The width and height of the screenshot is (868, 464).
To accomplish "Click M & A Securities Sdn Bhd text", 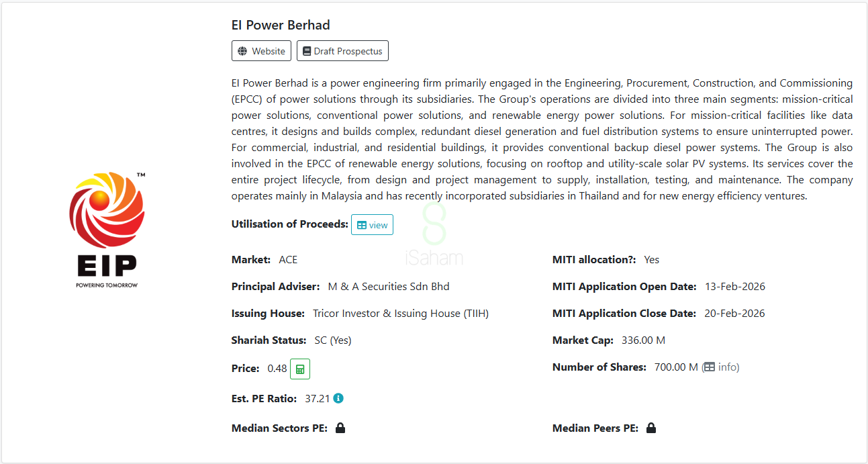I will (389, 286).
